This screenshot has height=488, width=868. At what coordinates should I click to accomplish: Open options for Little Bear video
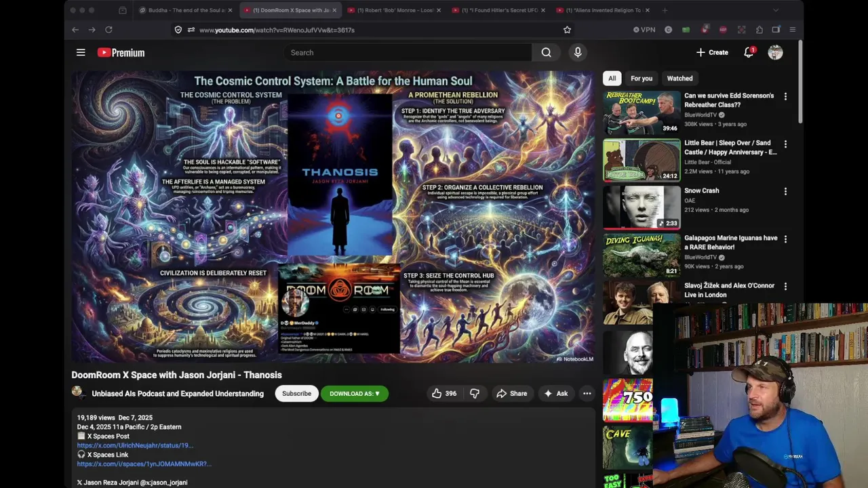[785, 144]
